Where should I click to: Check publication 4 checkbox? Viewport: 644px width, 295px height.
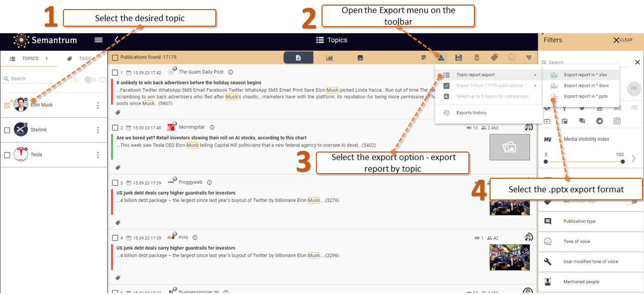coord(115,238)
